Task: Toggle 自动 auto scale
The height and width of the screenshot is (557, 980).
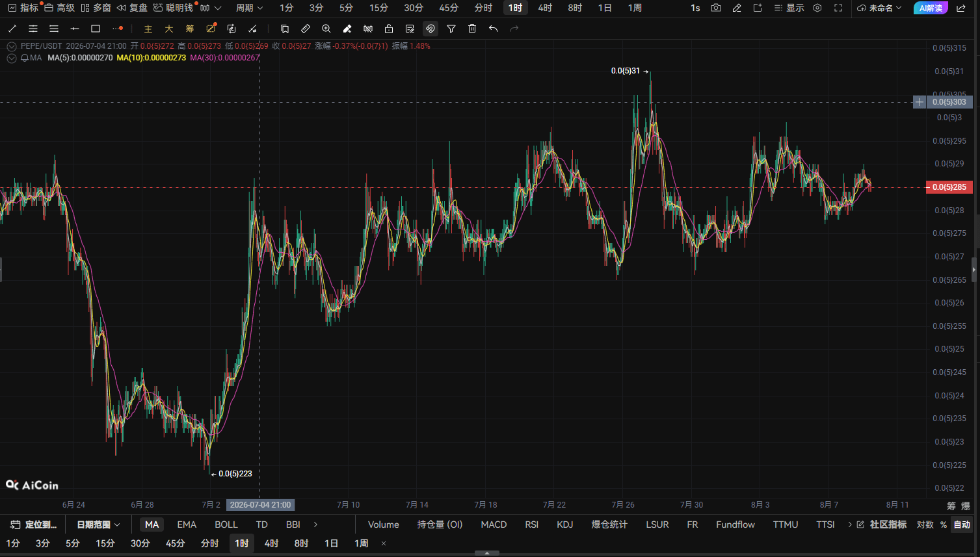Action: (962, 525)
